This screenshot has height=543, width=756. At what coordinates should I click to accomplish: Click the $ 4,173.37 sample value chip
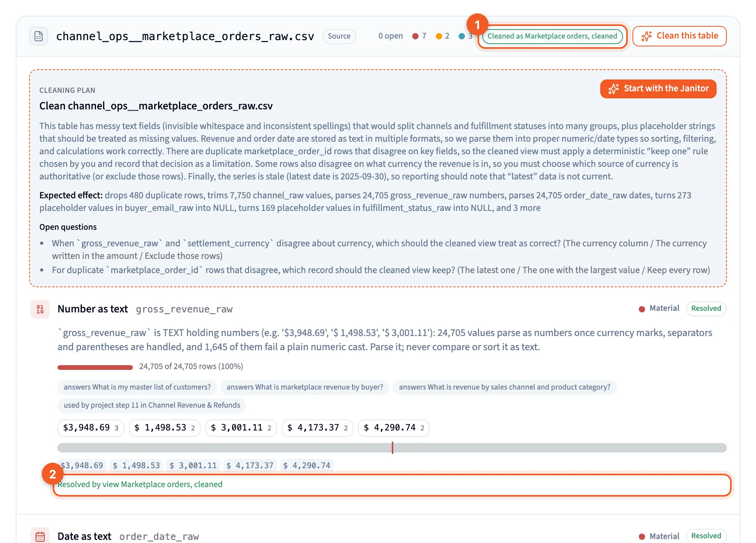tap(317, 428)
